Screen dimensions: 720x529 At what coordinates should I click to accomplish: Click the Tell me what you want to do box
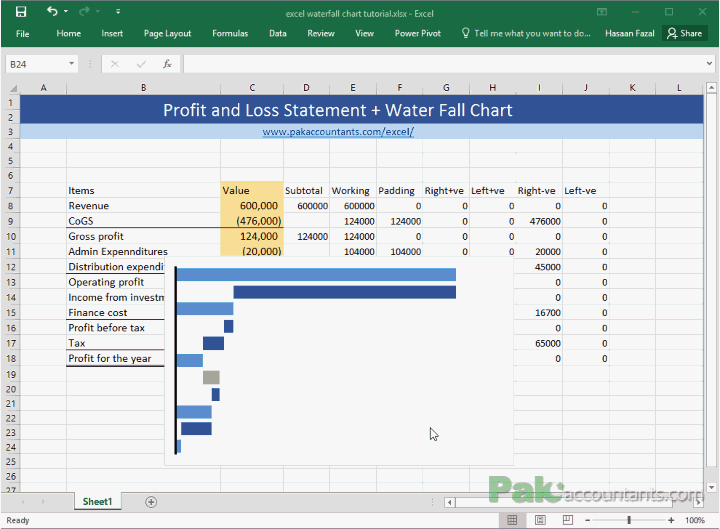[x=526, y=34]
